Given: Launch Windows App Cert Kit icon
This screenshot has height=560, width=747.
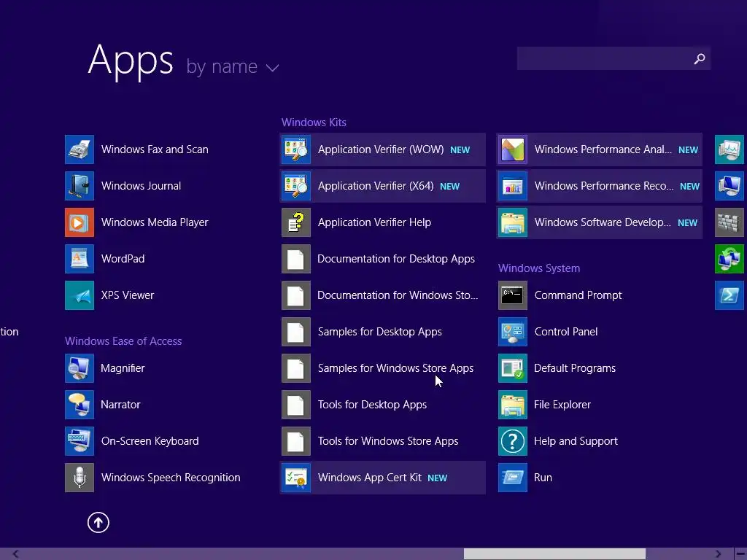Looking at the screenshot, I should pyautogui.click(x=296, y=478).
